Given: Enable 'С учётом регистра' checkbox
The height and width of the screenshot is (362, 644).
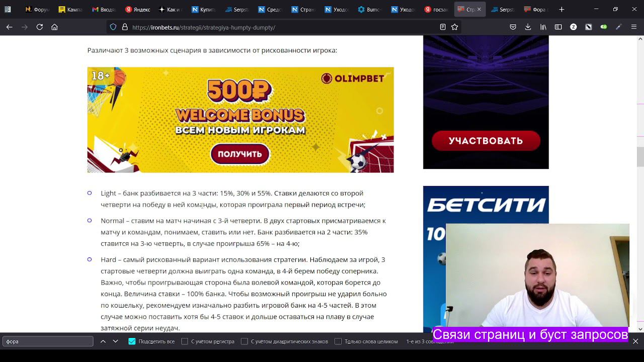Looking at the screenshot, I should 185,341.
